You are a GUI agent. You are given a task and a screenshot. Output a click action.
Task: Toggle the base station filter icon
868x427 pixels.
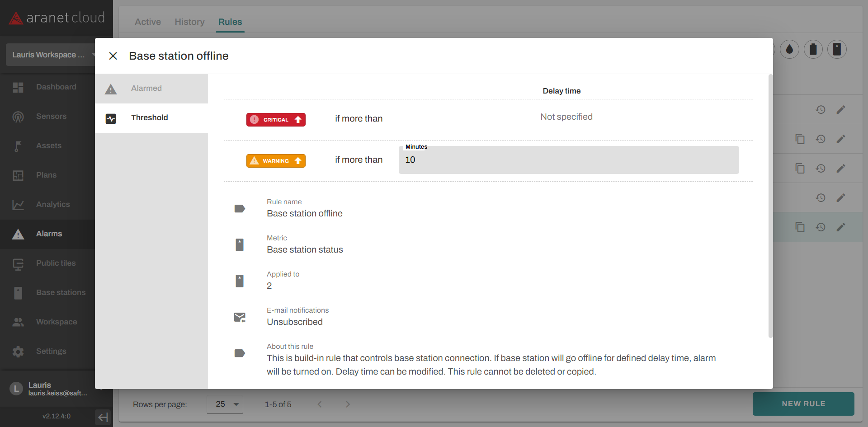837,49
